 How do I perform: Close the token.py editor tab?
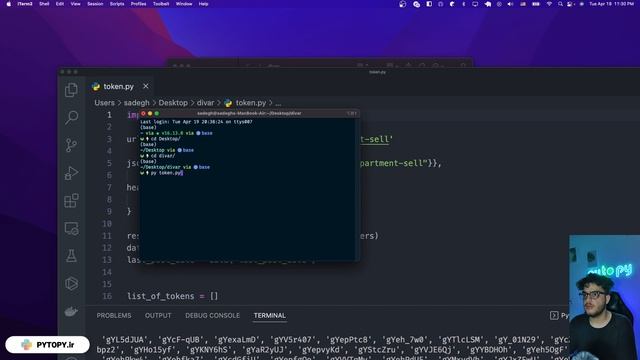[146, 86]
